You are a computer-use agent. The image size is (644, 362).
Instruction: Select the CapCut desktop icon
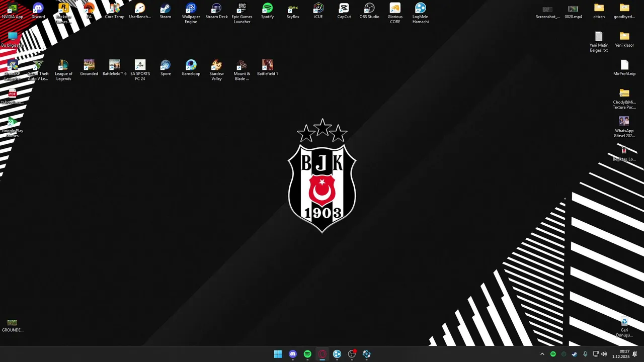(344, 11)
